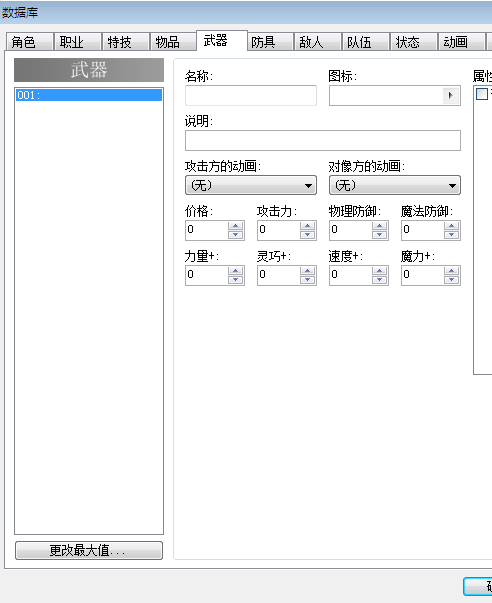Expand the 对像方的动画 dropdown
The image size is (492, 603).
point(395,185)
